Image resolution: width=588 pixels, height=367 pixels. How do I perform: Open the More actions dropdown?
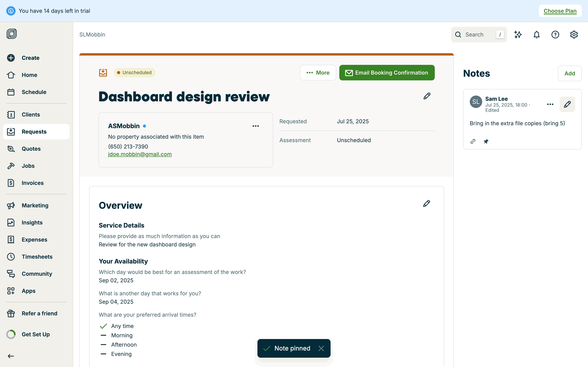(318, 73)
